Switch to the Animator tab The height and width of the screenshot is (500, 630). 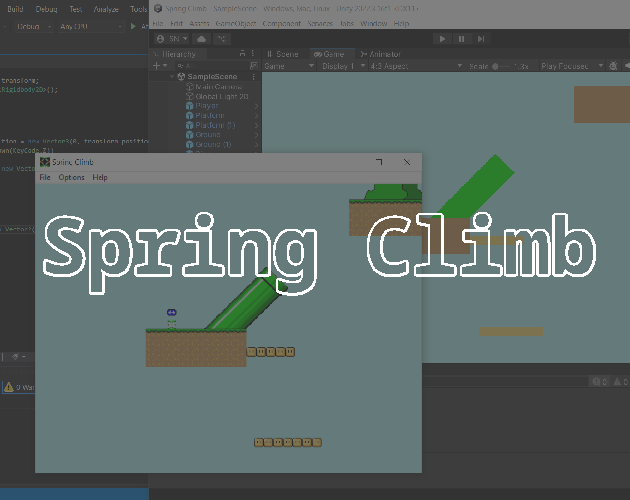point(380,54)
